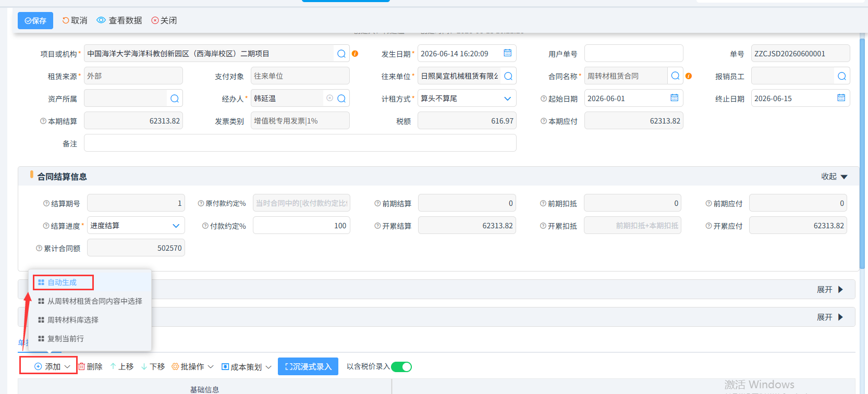This screenshot has width=868, height=394.
Task: Click the vertical scrollbar on right
Action: point(862,154)
